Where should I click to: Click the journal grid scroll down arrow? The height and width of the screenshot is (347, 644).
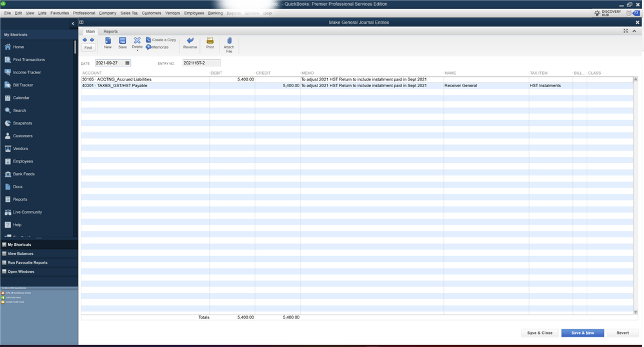point(636,312)
